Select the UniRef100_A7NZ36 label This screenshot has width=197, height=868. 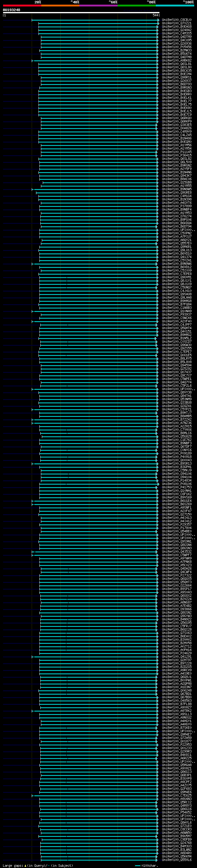tap(176, 423)
